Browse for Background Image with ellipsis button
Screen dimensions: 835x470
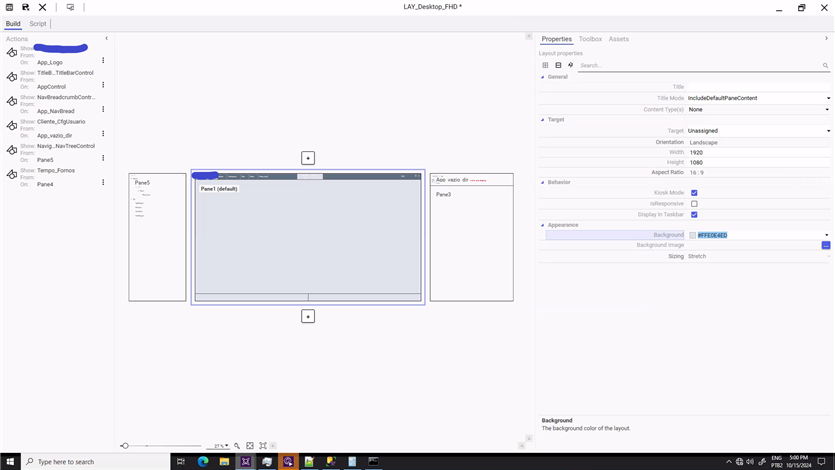(826, 245)
